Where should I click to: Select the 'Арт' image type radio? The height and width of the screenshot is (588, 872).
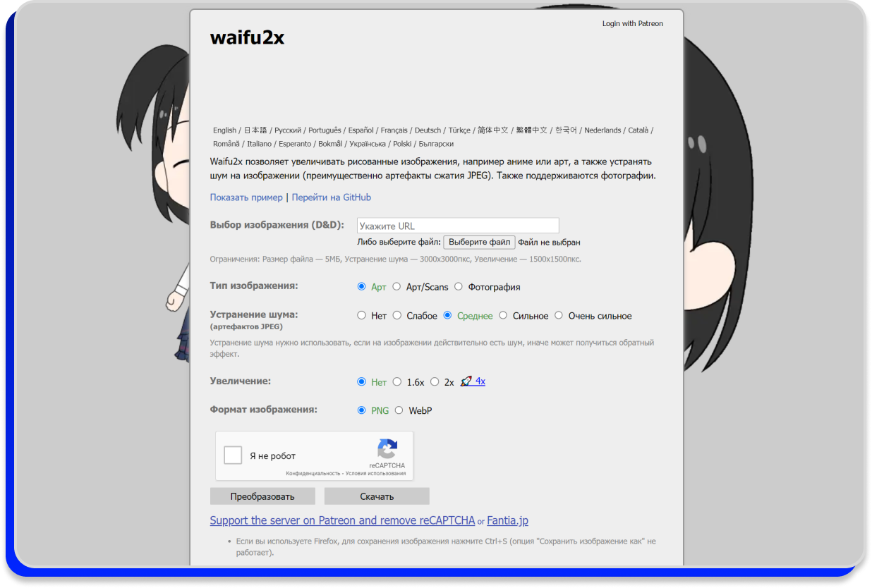362,287
